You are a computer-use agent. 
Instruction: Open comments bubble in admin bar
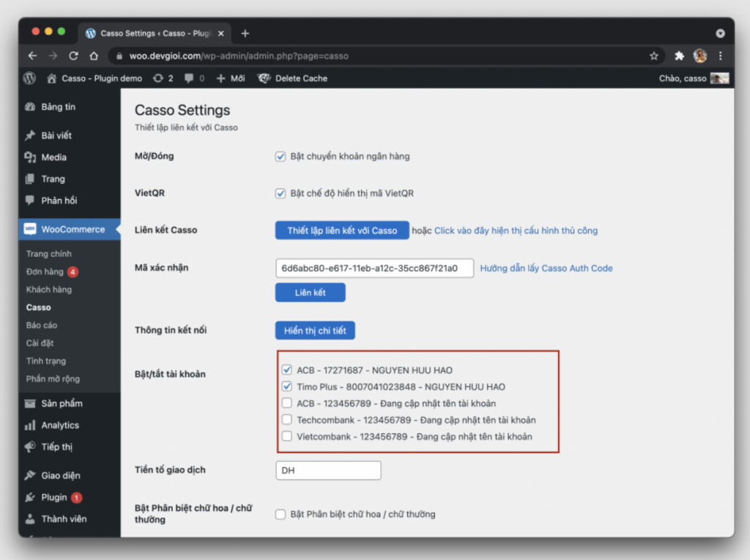pos(195,78)
